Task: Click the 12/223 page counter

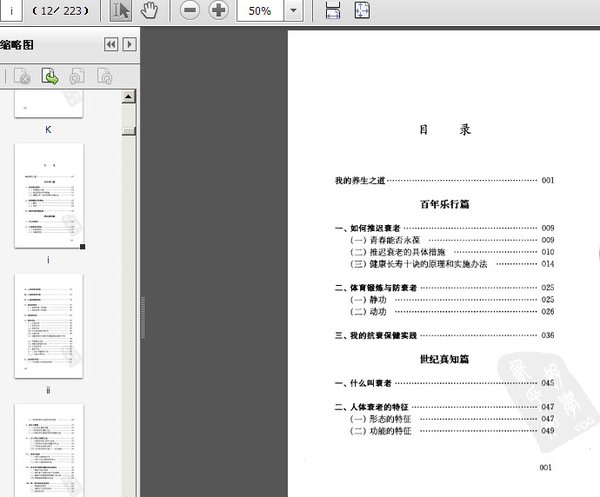Action: pos(61,11)
